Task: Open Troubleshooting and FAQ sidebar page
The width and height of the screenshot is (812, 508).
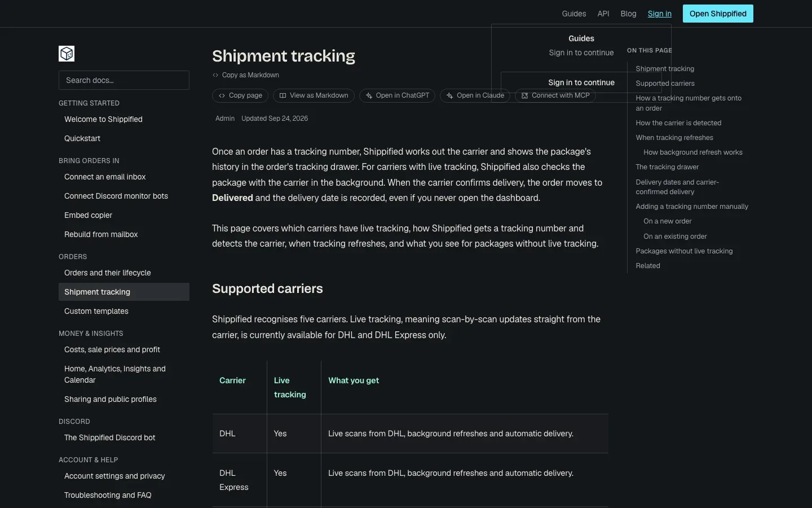Action: (x=124, y=495)
